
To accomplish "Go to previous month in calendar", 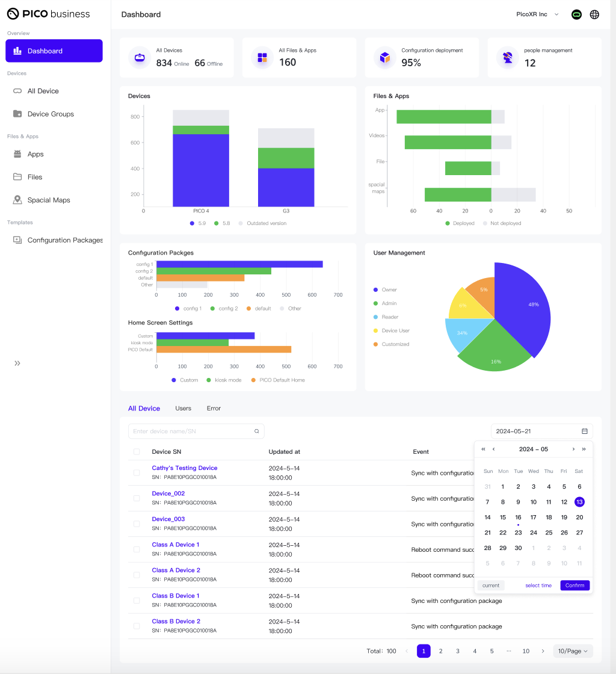I will (493, 449).
